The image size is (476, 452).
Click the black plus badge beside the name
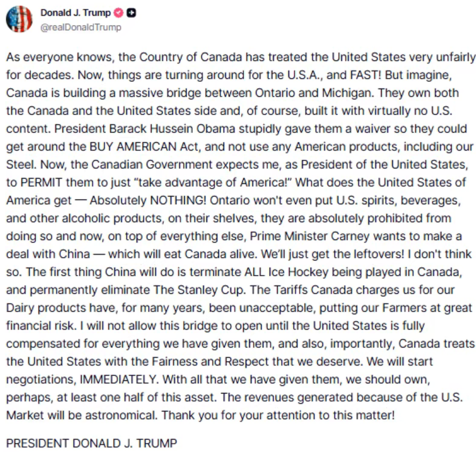point(131,13)
